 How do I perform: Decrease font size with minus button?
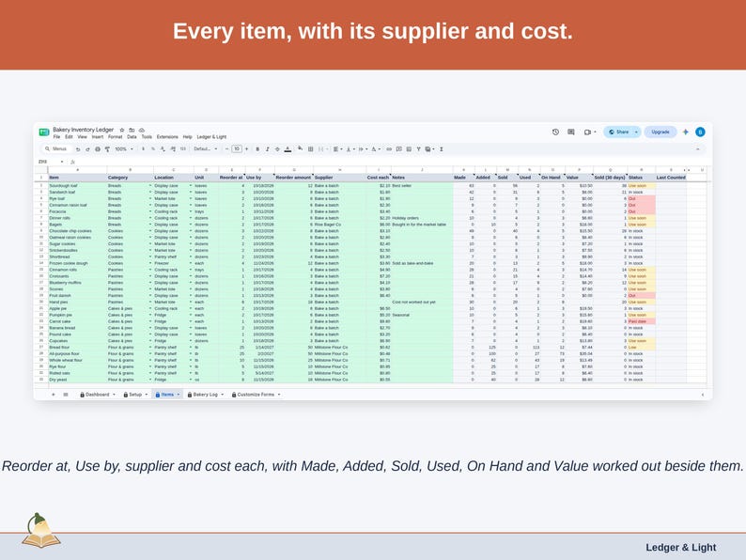pos(227,148)
